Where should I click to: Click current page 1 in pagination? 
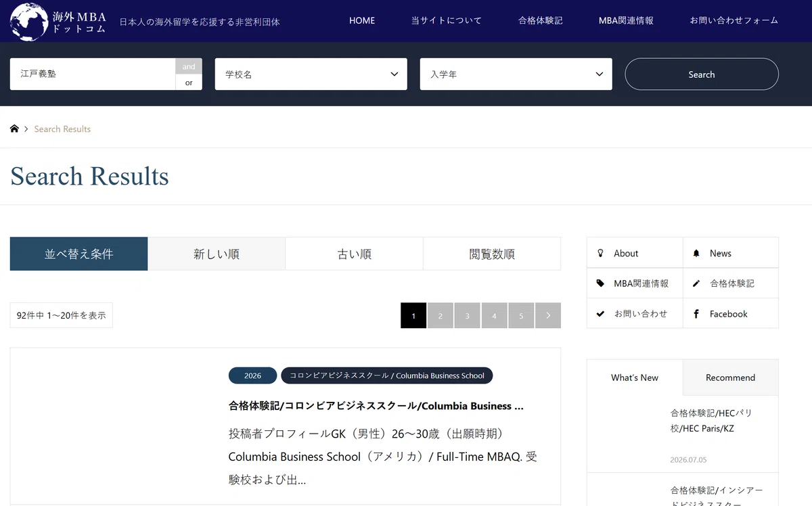(413, 315)
